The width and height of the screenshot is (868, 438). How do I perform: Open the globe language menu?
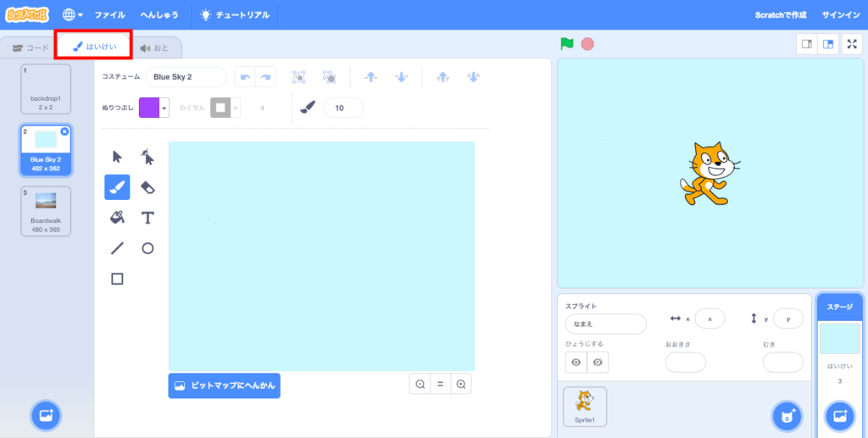pyautogui.click(x=73, y=15)
